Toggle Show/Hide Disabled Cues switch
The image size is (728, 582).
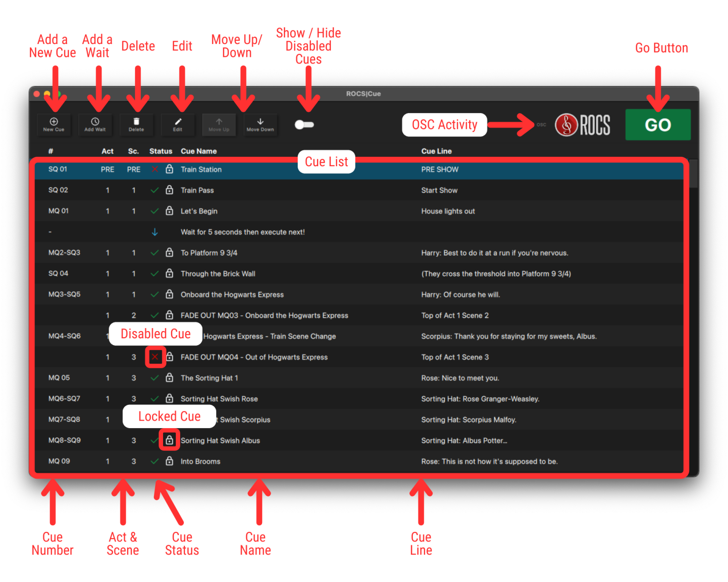click(304, 125)
